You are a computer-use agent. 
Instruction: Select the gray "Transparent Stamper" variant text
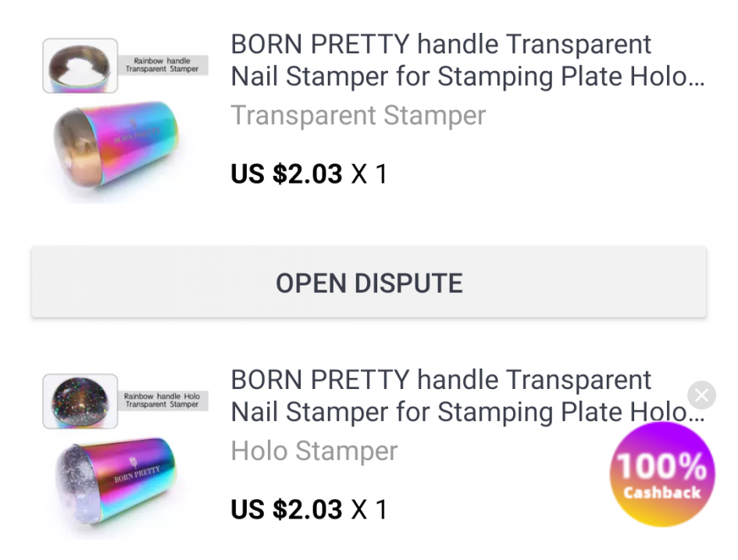point(358,116)
